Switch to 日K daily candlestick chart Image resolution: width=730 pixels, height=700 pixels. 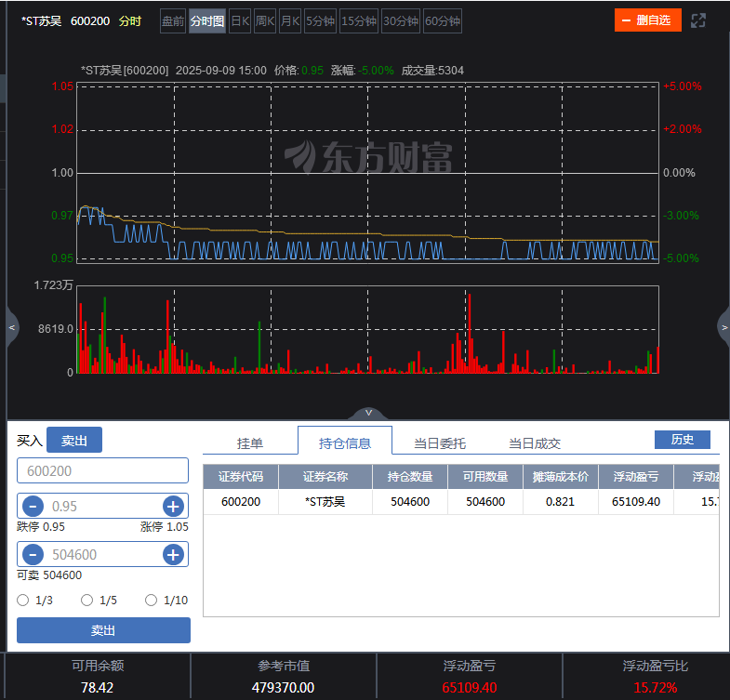pyautogui.click(x=240, y=21)
